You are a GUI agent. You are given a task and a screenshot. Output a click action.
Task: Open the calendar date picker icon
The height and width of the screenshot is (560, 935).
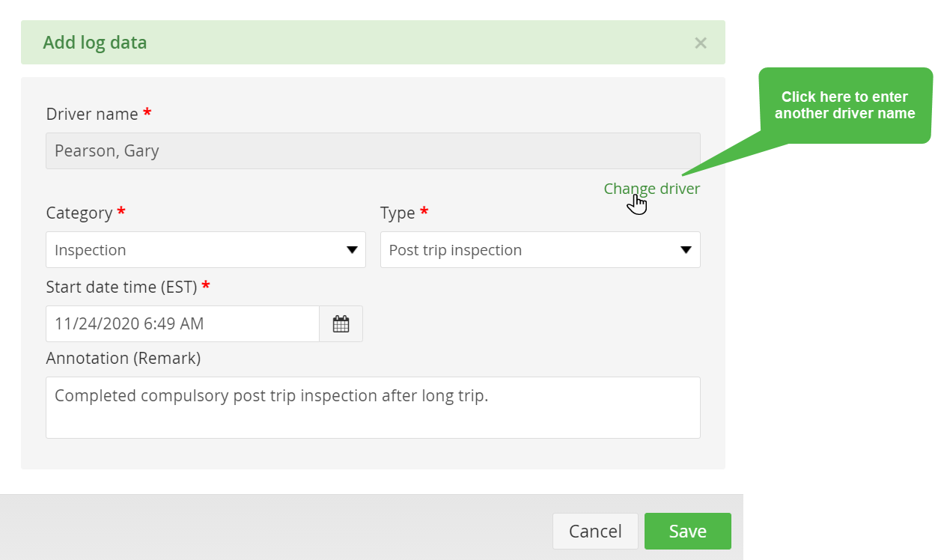[x=341, y=324]
